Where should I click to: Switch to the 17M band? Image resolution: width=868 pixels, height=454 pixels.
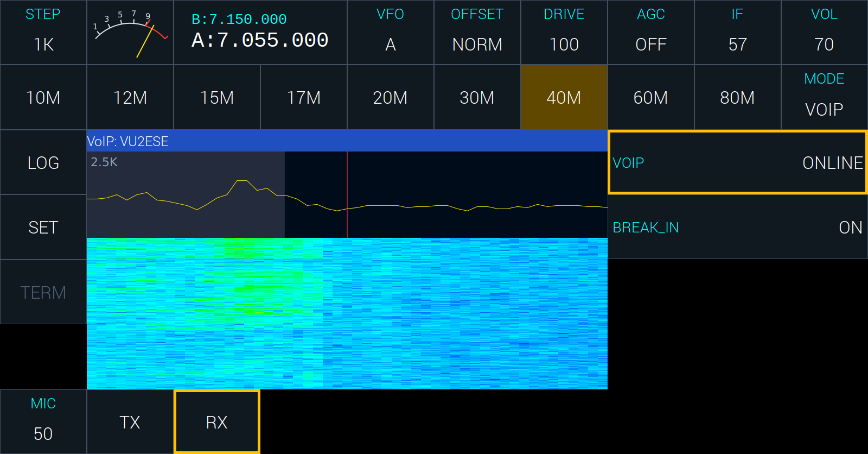click(x=304, y=97)
